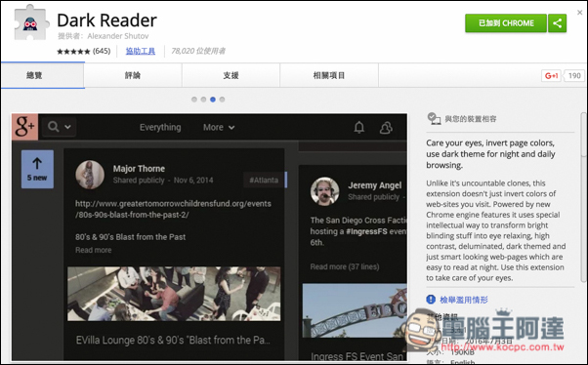Close the extension detail overlay

(580, 13)
